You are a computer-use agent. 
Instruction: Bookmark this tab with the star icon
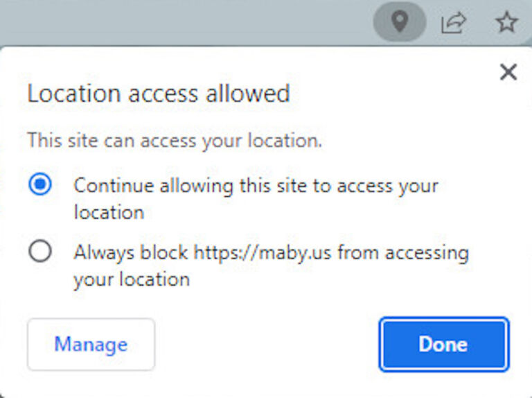506,22
